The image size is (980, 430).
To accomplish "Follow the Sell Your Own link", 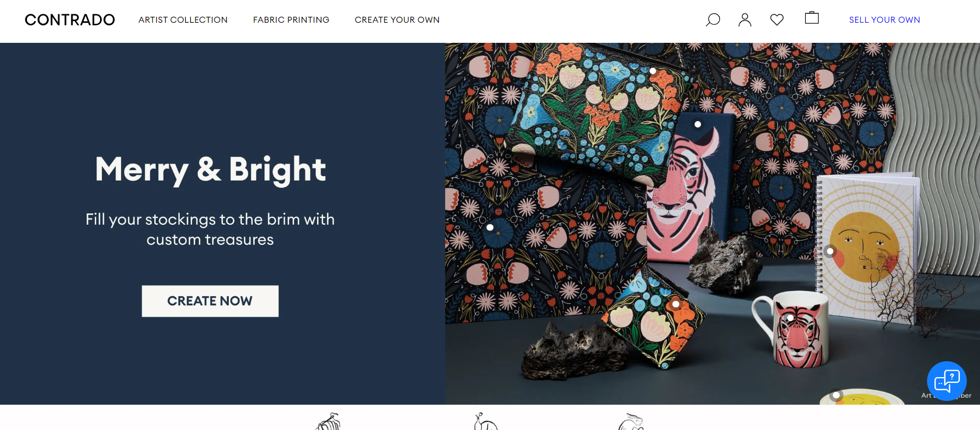I will [885, 20].
